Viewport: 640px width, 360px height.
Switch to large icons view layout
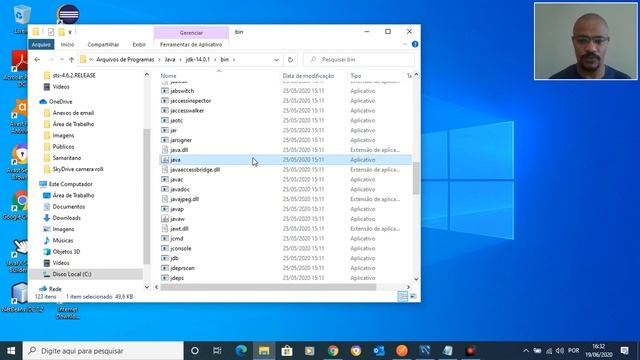[x=413, y=296]
